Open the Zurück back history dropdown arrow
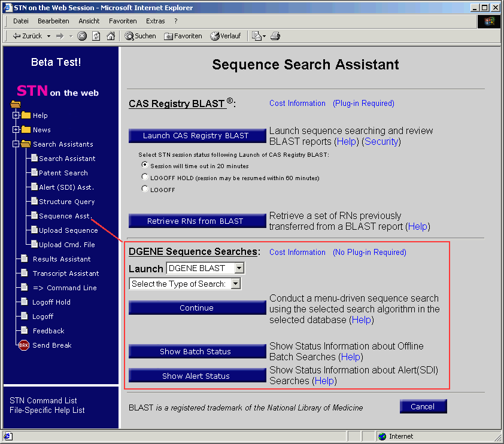 point(49,36)
